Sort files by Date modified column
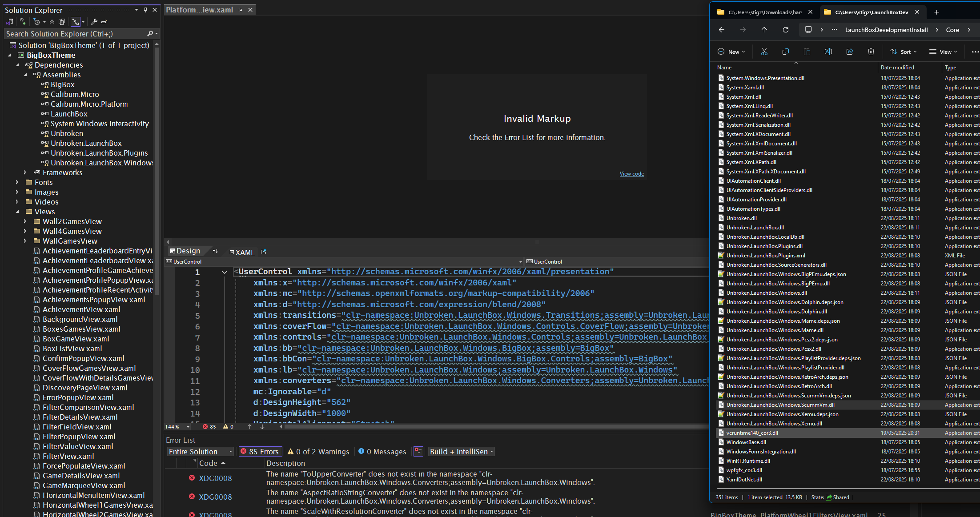Screen dimensions: 980x517 pyautogui.click(x=897, y=68)
